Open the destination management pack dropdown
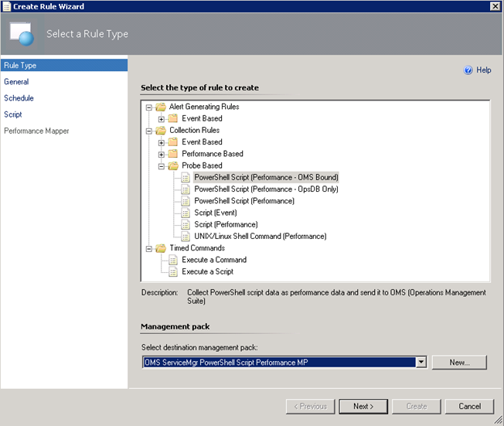This screenshot has height=426, width=504. click(x=421, y=362)
